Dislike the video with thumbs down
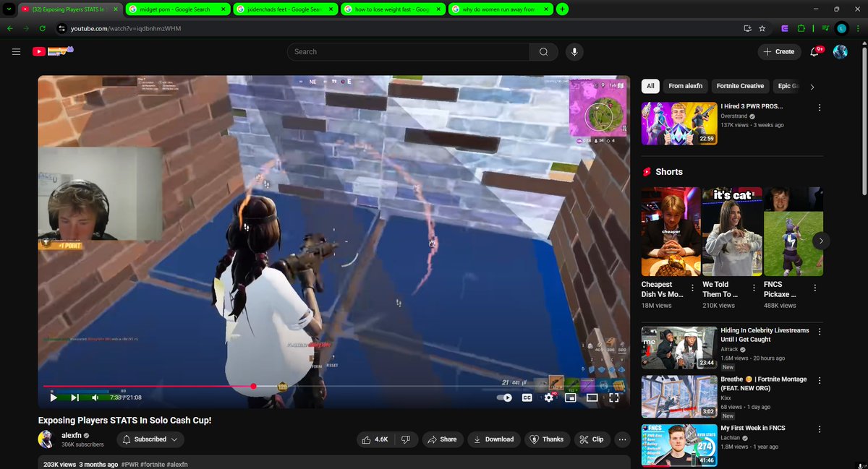The width and height of the screenshot is (868, 469). [406, 439]
